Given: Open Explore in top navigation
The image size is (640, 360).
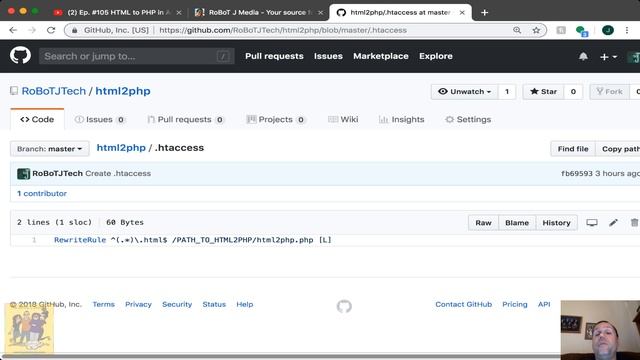Looking at the screenshot, I should click(x=436, y=56).
